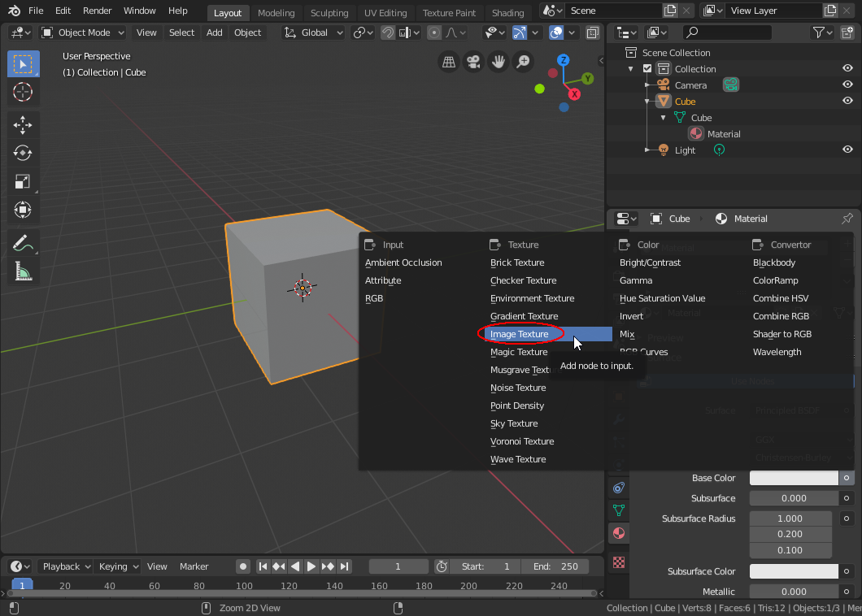Select the Rotate tool in toolbar
The image size is (862, 616).
[x=23, y=153]
